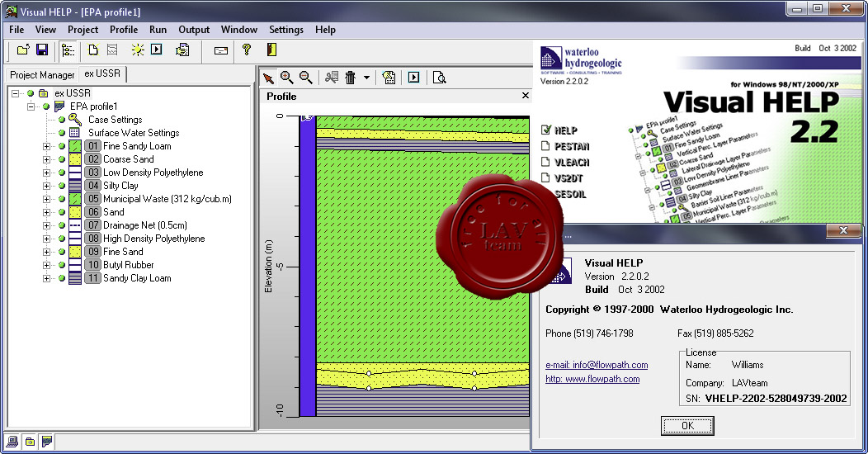Toggle the project tree view icon
Viewport: 868px width, 454px height.
(x=68, y=50)
